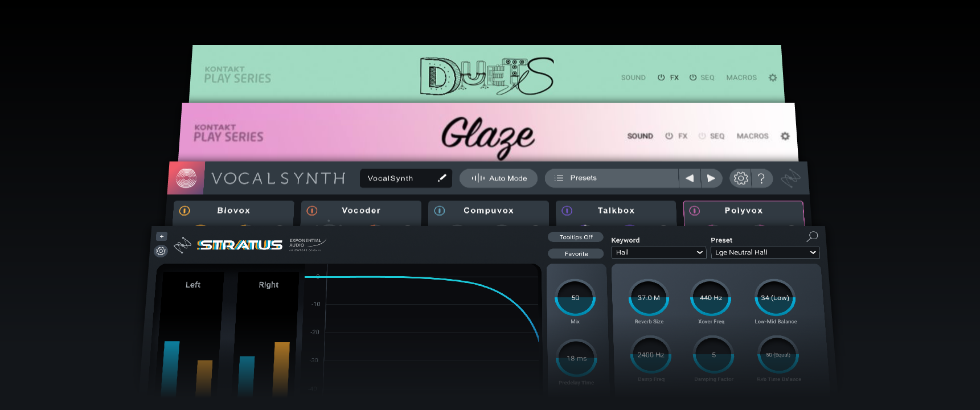Click Kontakt Play Series label in Glaze
Screen dimensions: 980x410
coord(228,133)
